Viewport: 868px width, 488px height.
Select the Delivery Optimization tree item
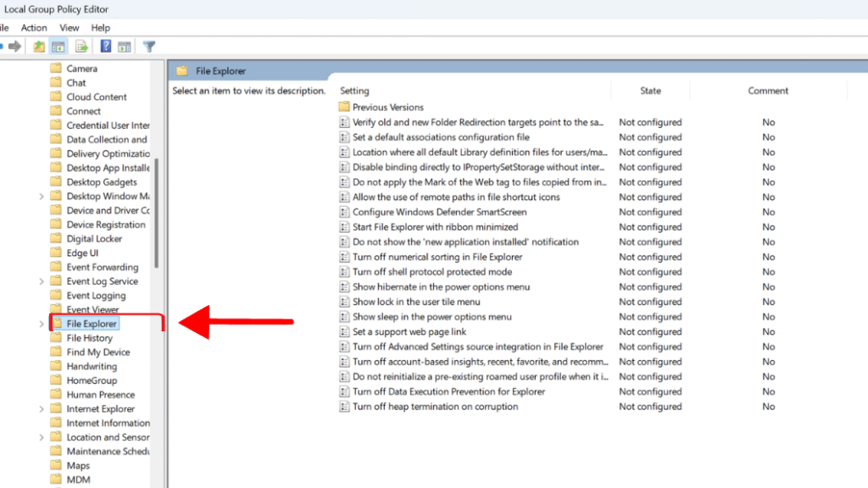[x=108, y=153]
